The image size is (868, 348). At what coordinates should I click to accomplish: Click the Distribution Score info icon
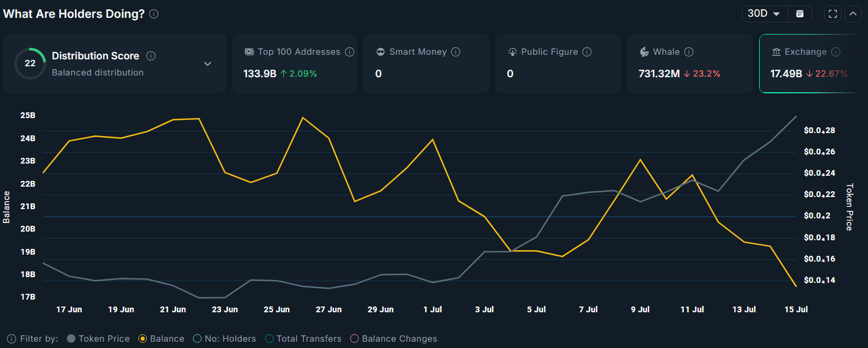[x=150, y=56]
